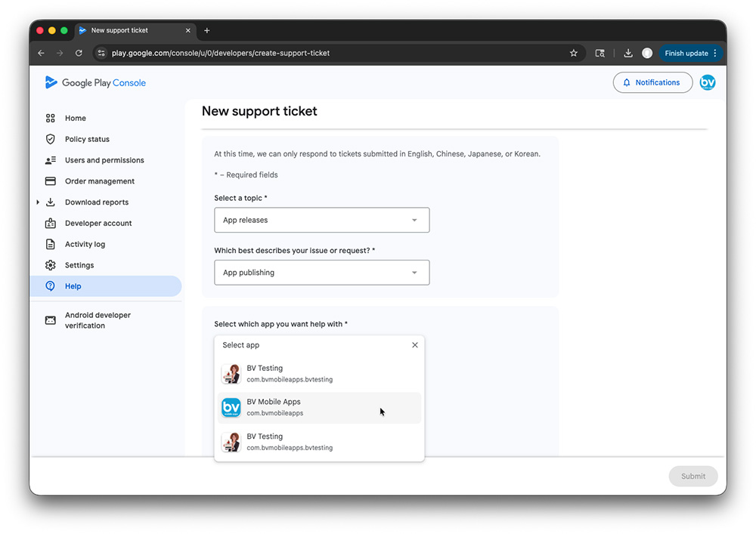Open the browser downloads icon
This screenshot has width=756, height=534.
[627, 53]
